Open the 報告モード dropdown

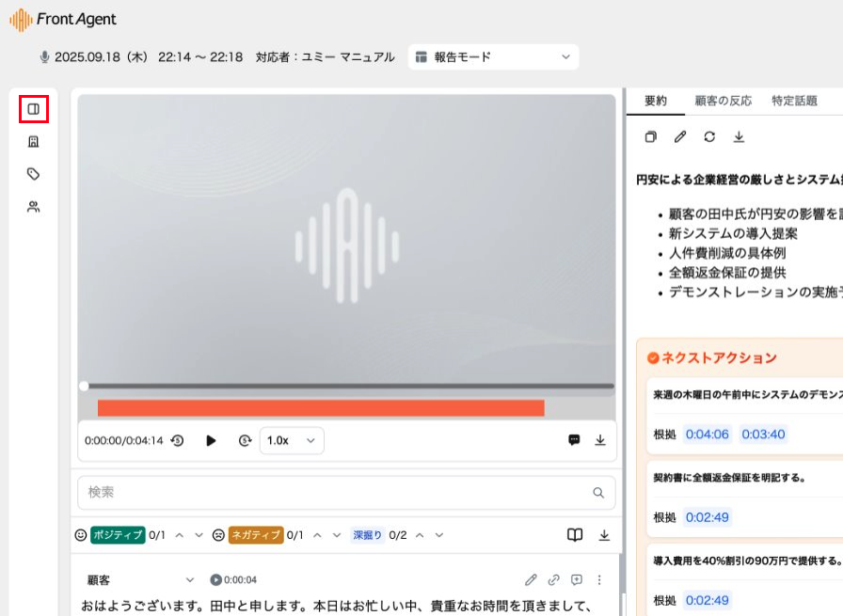[x=493, y=57]
